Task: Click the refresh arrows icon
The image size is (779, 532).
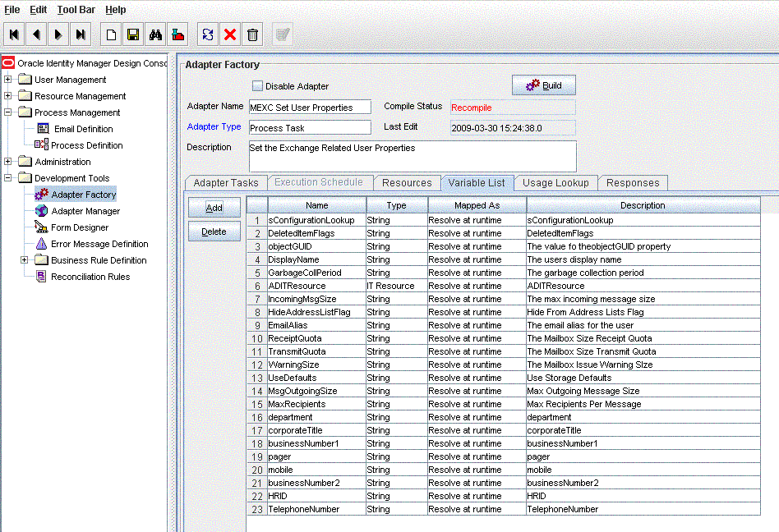Action: tap(208, 34)
